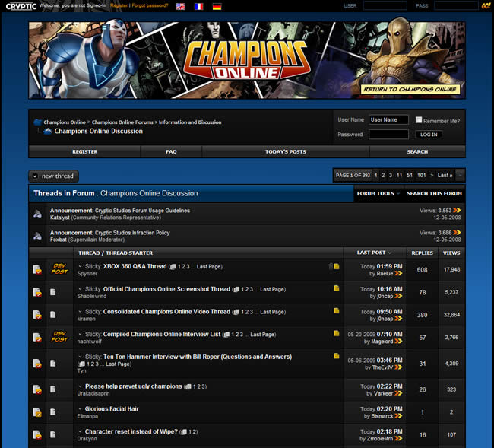Focus the Password field in login box
Viewport: 494px width, 448px height.
tap(388, 135)
